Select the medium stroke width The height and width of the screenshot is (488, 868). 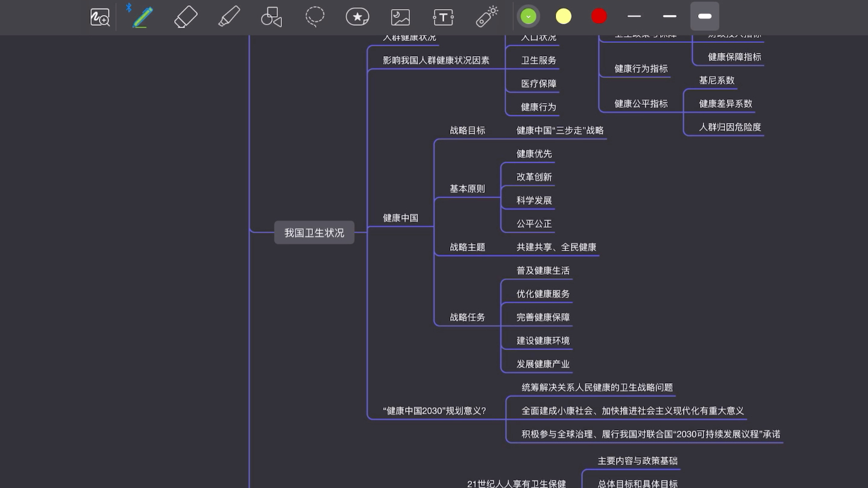pos(670,16)
